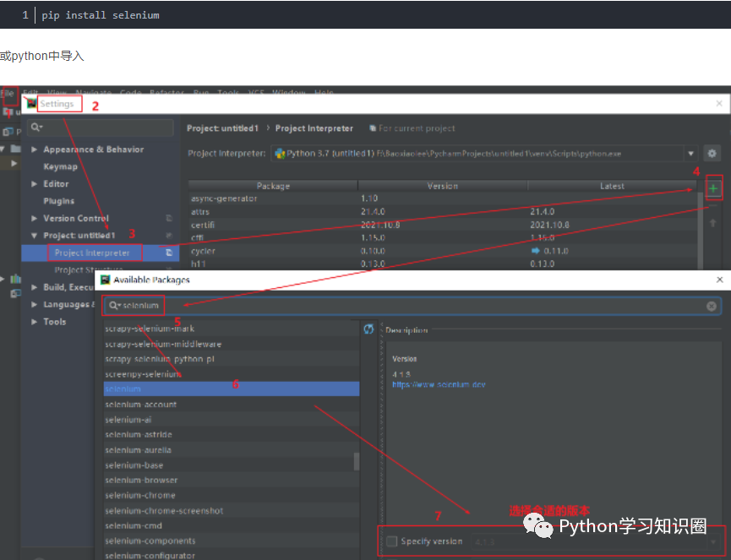The width and height of the screenshot is (731, 560).
Task: Click the Package column header
Action: (x=273, y=186)
